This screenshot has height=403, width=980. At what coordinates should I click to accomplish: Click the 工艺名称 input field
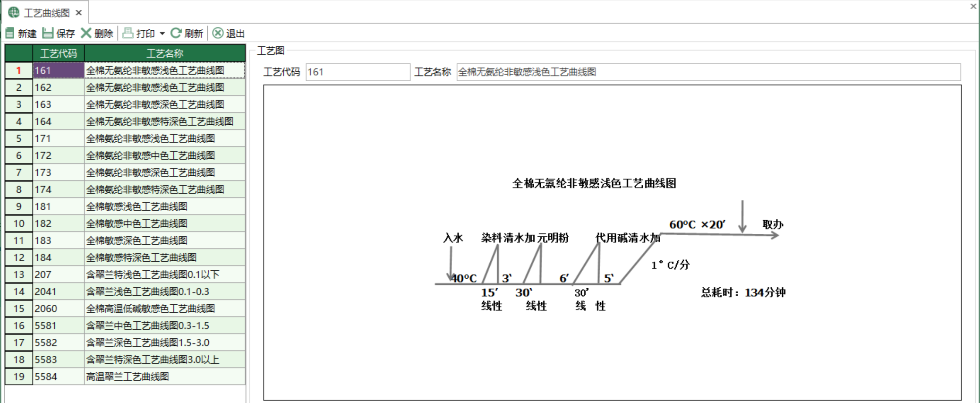pos(708,72)
